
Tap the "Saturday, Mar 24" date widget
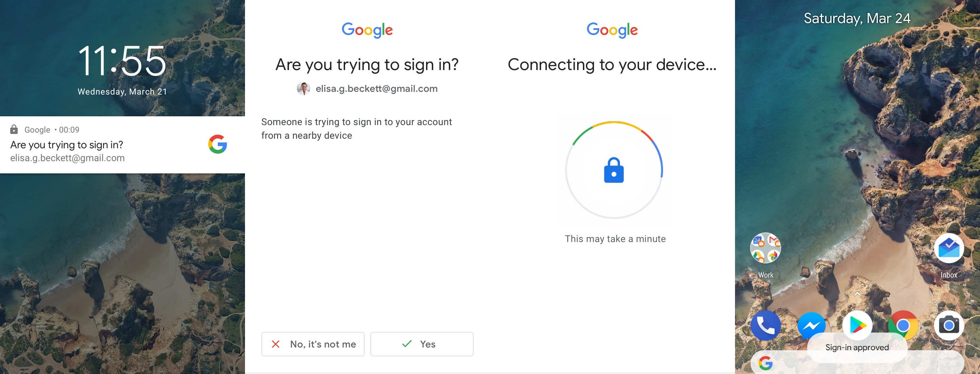pos(857,18)
